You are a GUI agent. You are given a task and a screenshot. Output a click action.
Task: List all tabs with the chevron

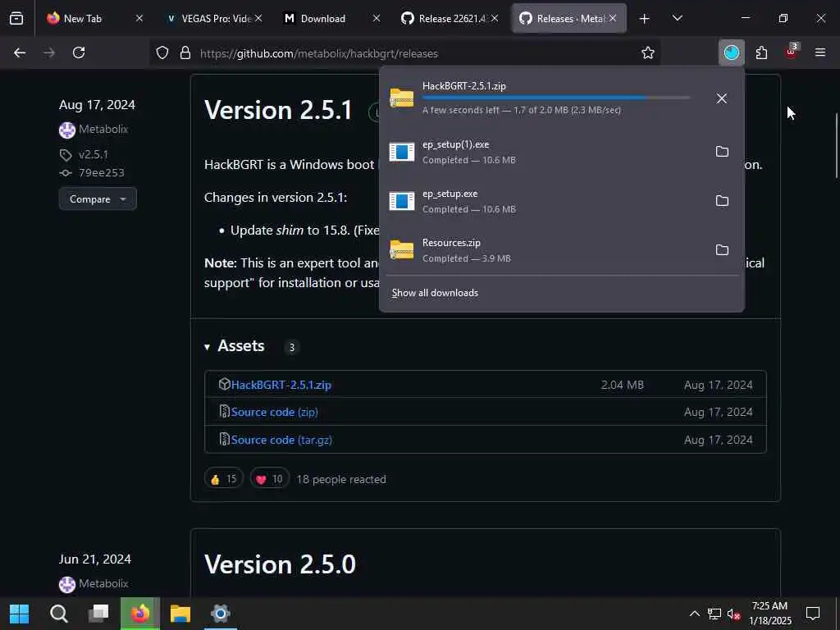pos(677,18)
